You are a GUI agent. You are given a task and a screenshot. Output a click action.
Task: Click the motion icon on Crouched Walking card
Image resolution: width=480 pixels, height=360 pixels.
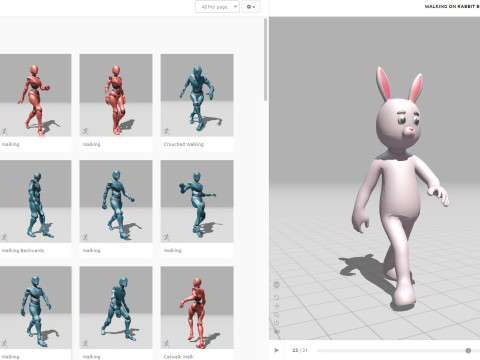(x=166, y=131)
